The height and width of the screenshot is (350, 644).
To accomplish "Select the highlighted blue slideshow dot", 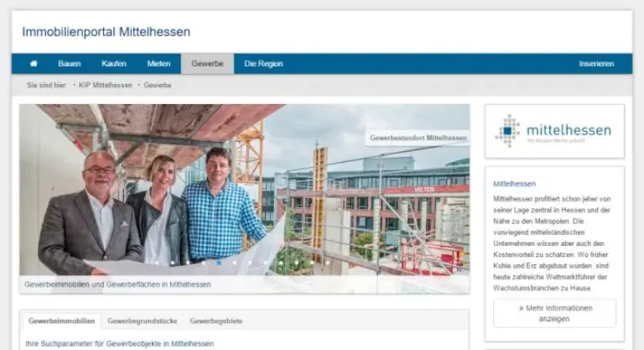I will click(219, 263).
